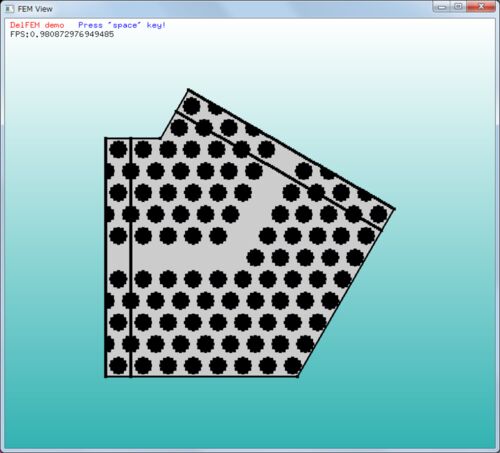Click the topmost black dot in the mesh
The image size is (500, 453).
coord(192,106)
